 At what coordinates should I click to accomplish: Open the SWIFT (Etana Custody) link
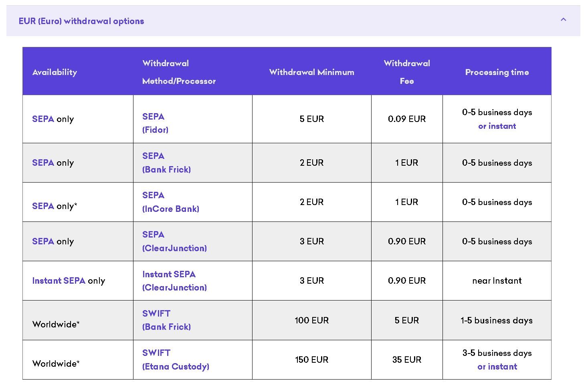(x=176, y=360)
